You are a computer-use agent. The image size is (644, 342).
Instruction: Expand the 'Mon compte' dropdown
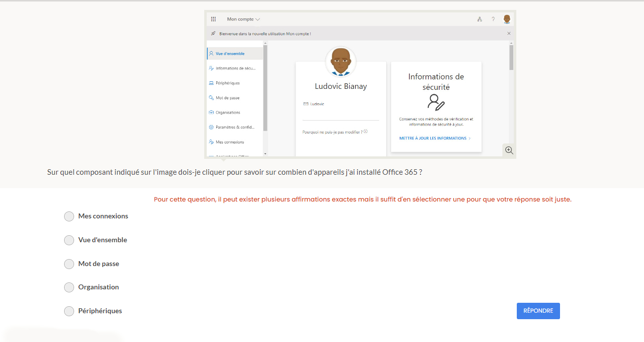click(243, 19)
